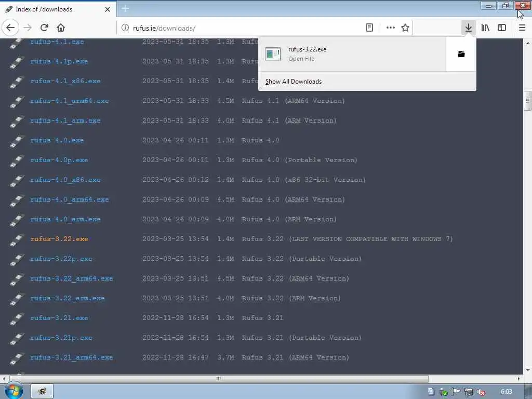The width and height of the screenshot is (532, 399).
Task: Download rufus-4.1.exe link
Action: (x=57, y=42)
